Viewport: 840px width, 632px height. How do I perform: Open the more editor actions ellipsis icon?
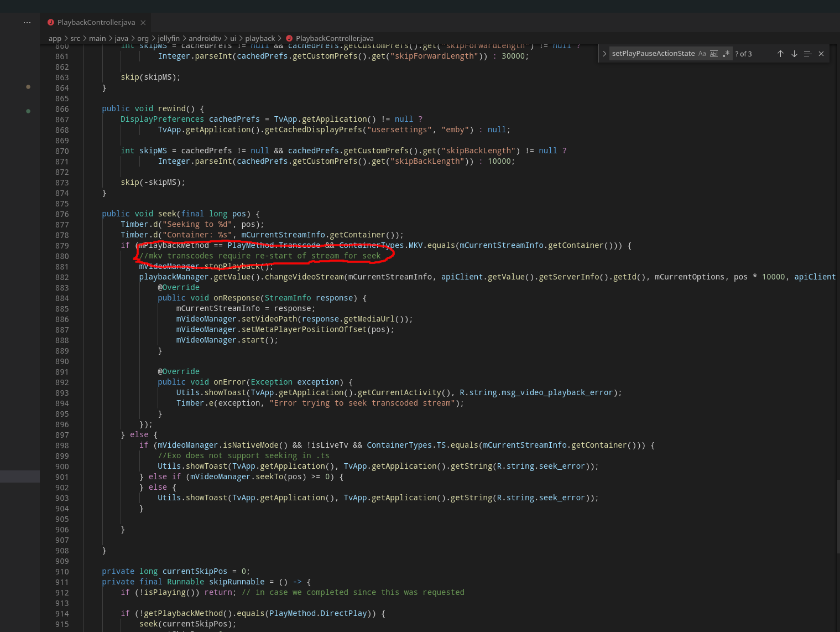coord(27,22)
